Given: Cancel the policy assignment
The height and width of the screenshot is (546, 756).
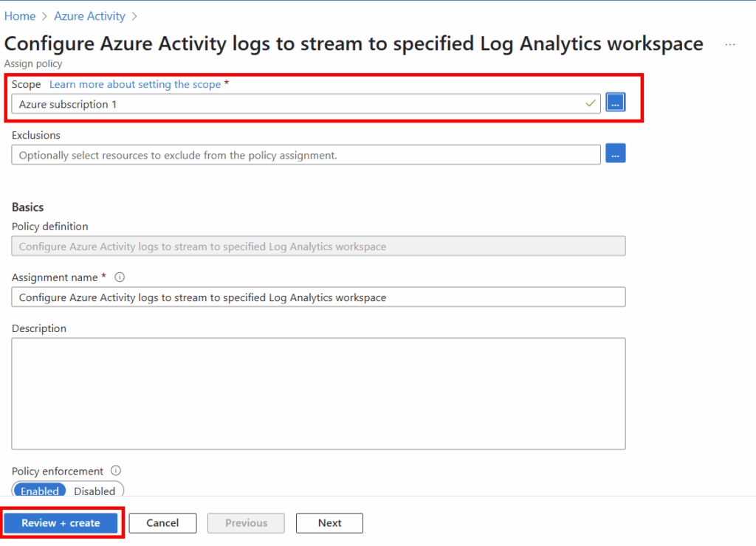Looking at the screenshot, I should click(x=162, y=523).
